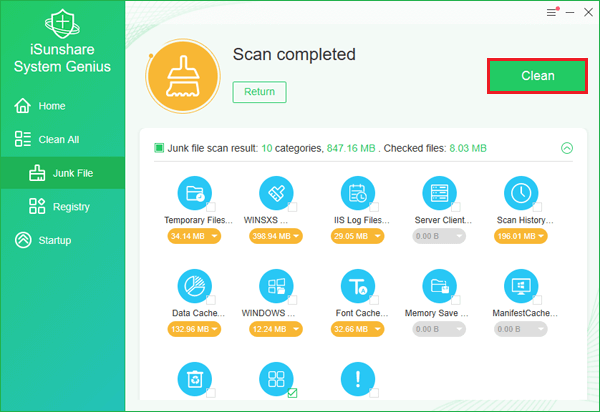Collapse the junk file result panel
Viewport: 600px width, 412px height.
[567, 148]
